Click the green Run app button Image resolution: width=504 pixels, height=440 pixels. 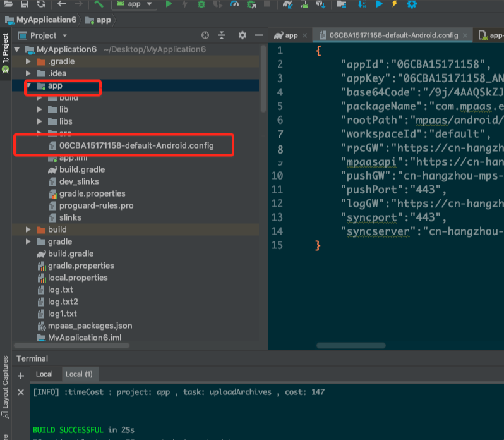coord(169,4)
